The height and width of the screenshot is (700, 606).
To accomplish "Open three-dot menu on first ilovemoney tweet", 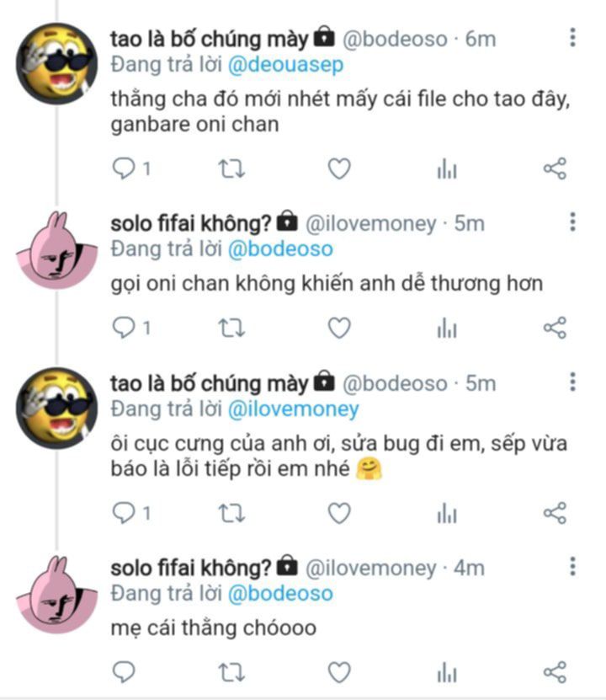I will [572, 222].
